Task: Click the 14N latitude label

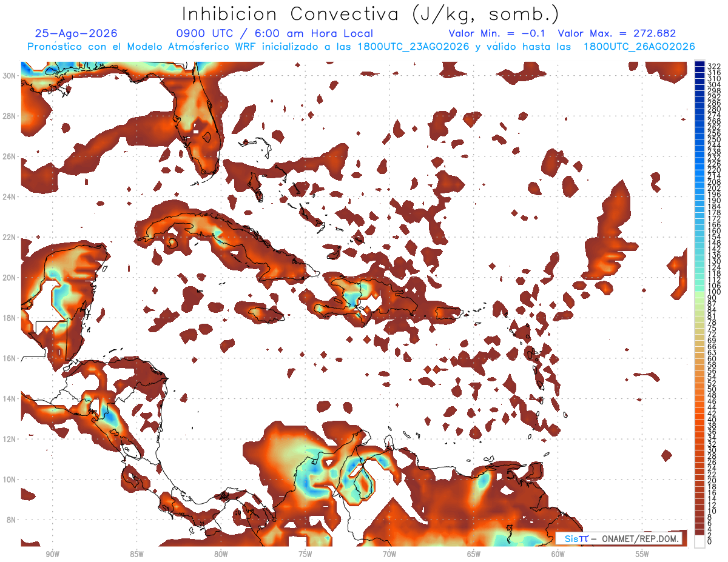Action: click(x=9, y=398)
